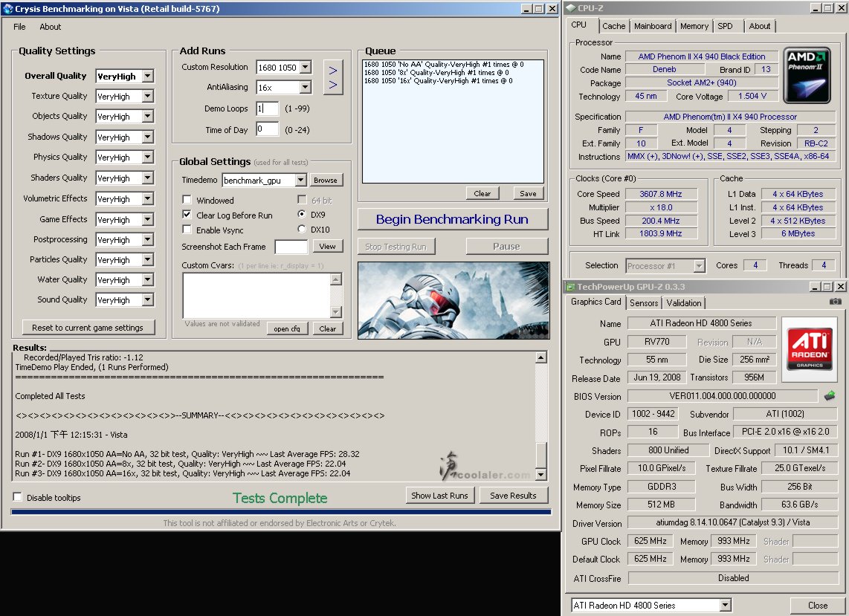Viewport: 849px width, 616px height.
Task: Open the Texture Quality dropdown
Action: [148, 97]
